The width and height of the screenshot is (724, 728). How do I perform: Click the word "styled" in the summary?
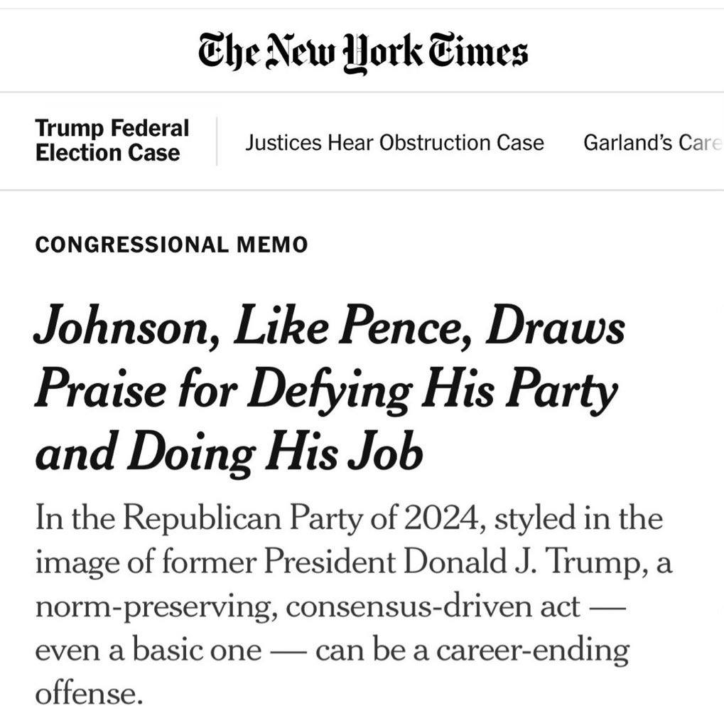[531, 518]
